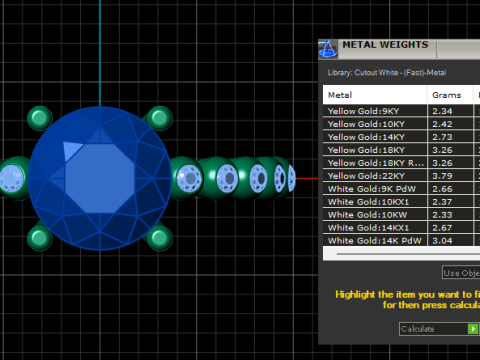The image size is (480, 360).
Task: Select the White Gold:14KX1 row
Action: [x=401, y=228]
